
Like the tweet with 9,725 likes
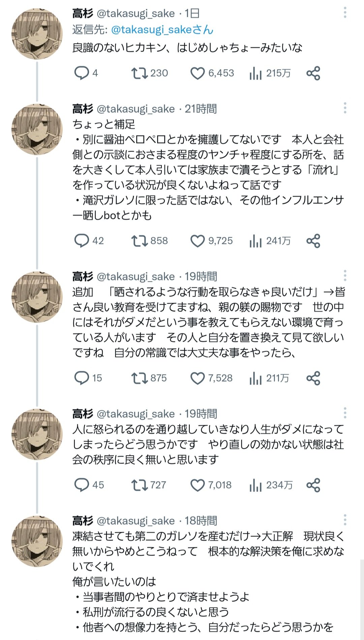[x=198, y=241]
